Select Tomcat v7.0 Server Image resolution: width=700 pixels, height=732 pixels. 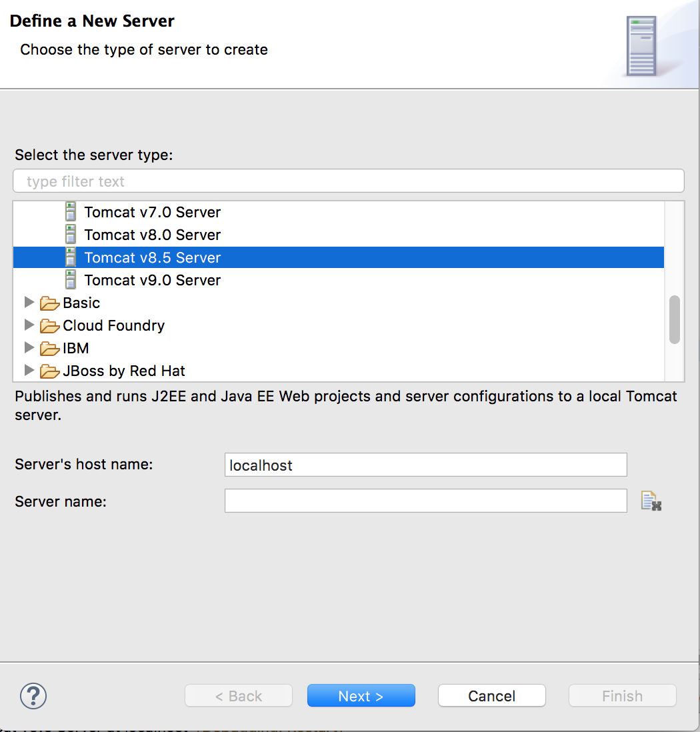(x=152, y=212)
